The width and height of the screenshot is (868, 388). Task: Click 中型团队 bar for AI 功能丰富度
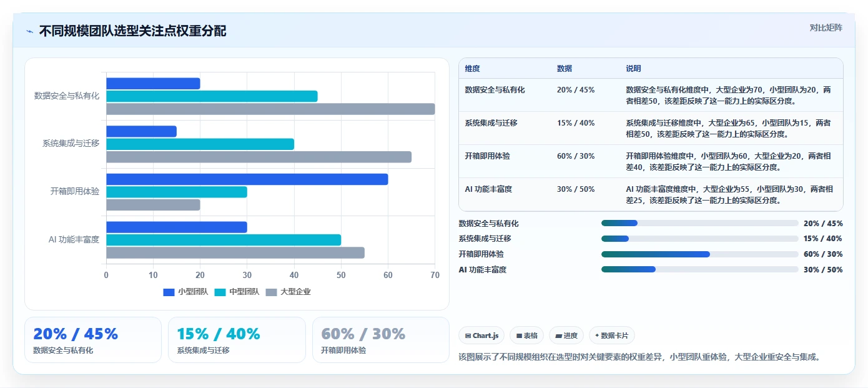224,240
